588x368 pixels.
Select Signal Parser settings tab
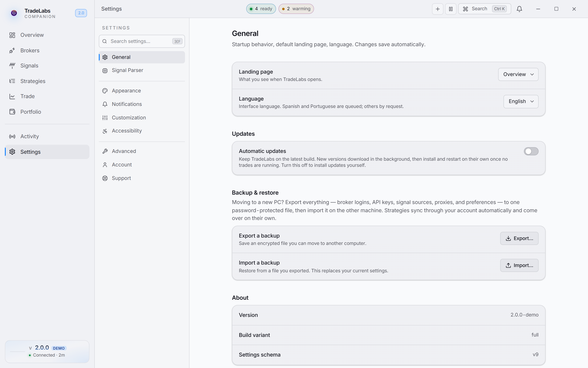tap(142, 70)
